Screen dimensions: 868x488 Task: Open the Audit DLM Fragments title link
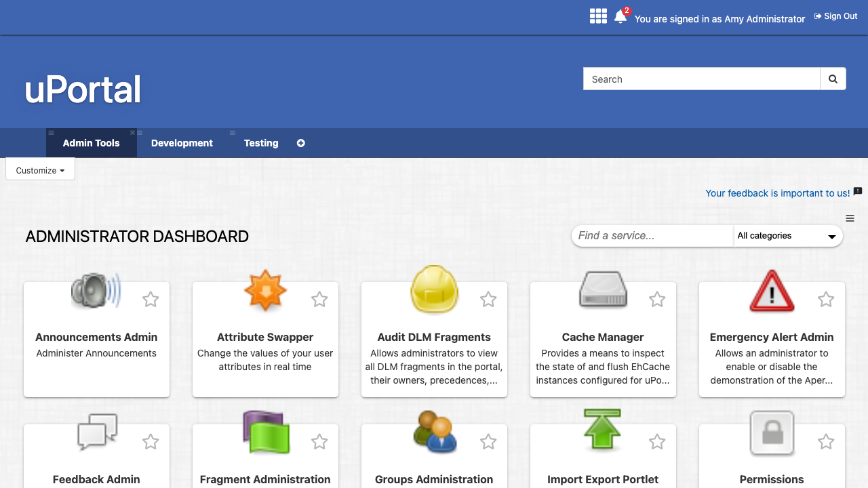click(x=434, y=337)
